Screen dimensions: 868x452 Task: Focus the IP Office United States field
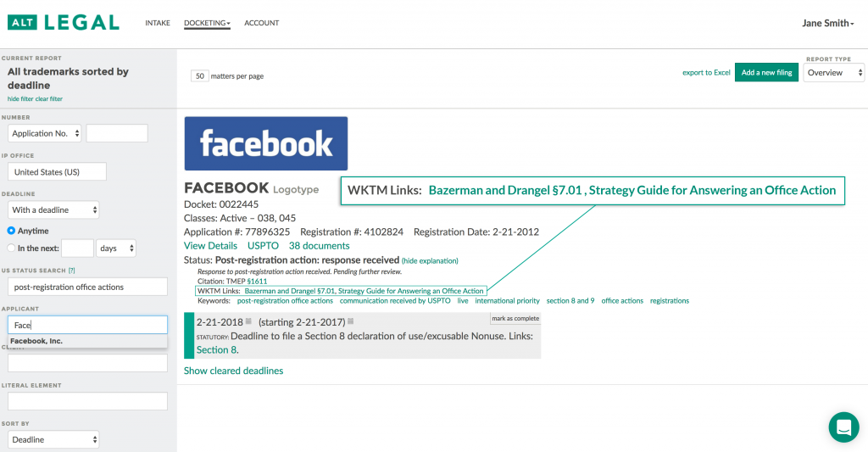point(57,171)
